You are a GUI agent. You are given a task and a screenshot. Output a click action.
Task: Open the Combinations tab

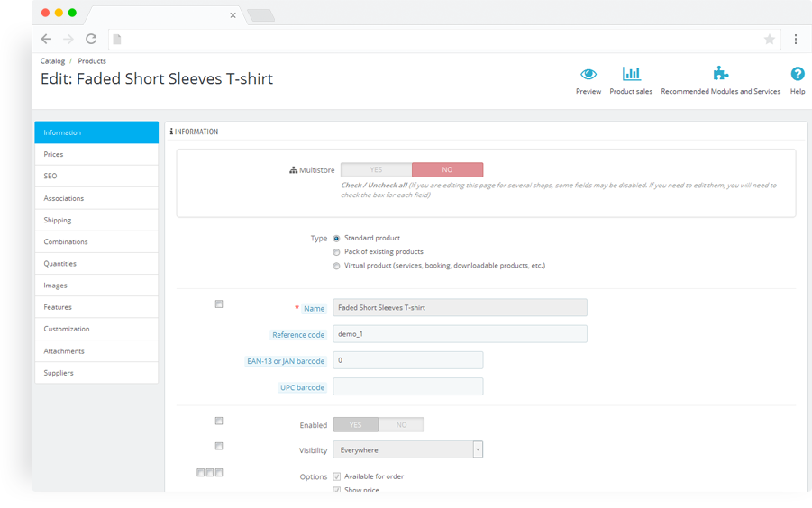pos(96,241)
